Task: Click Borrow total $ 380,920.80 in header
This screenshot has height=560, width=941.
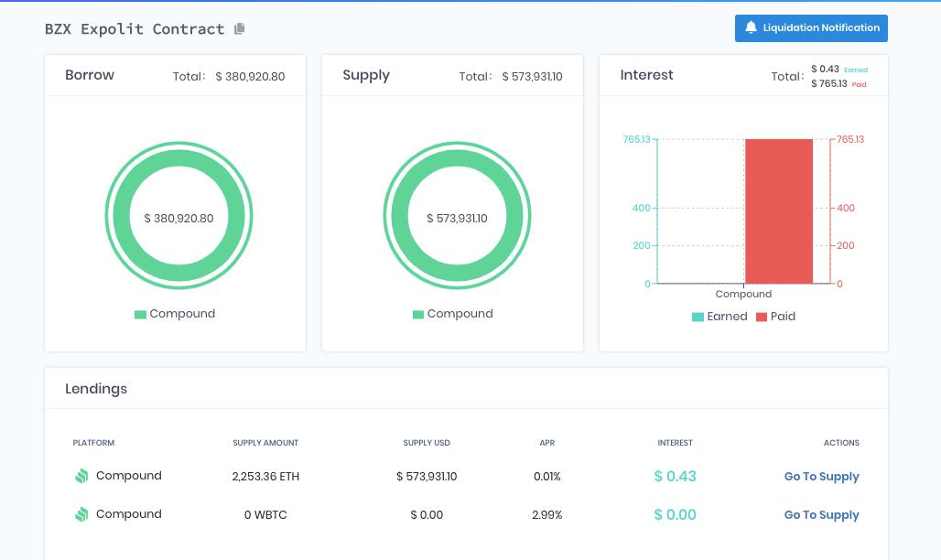Action: pyautogui.click(x=250, y=76)
